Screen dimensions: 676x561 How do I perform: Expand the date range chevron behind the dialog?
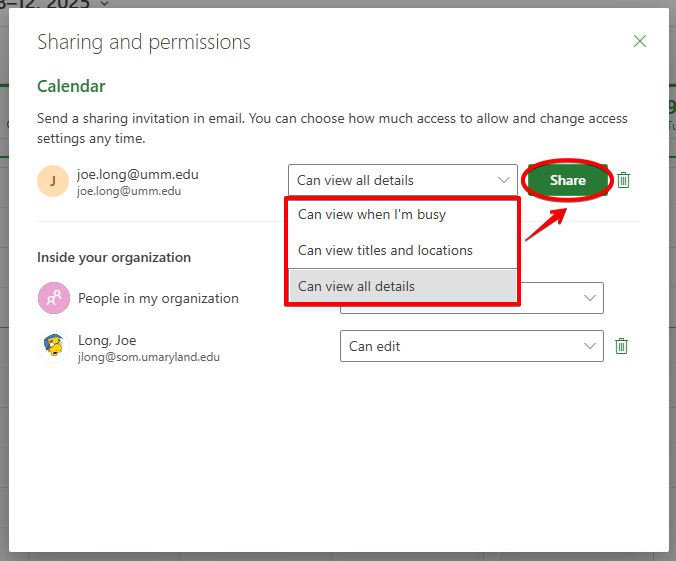tap(106, 4)
